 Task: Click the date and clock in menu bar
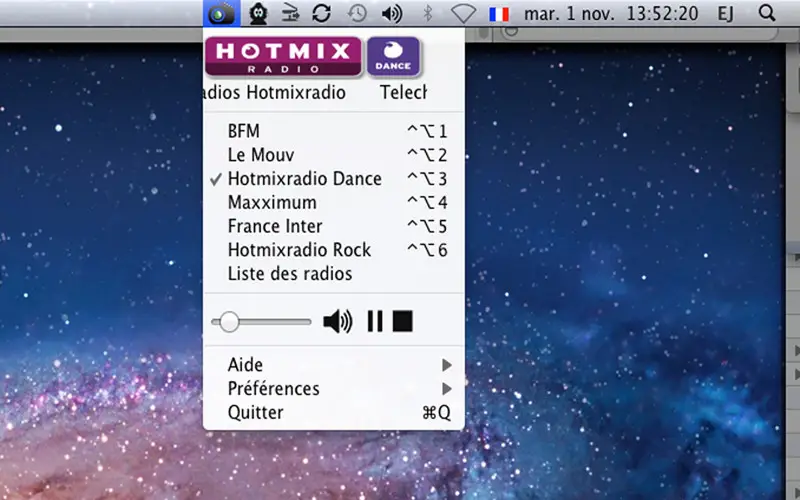(x=611, y=13)
